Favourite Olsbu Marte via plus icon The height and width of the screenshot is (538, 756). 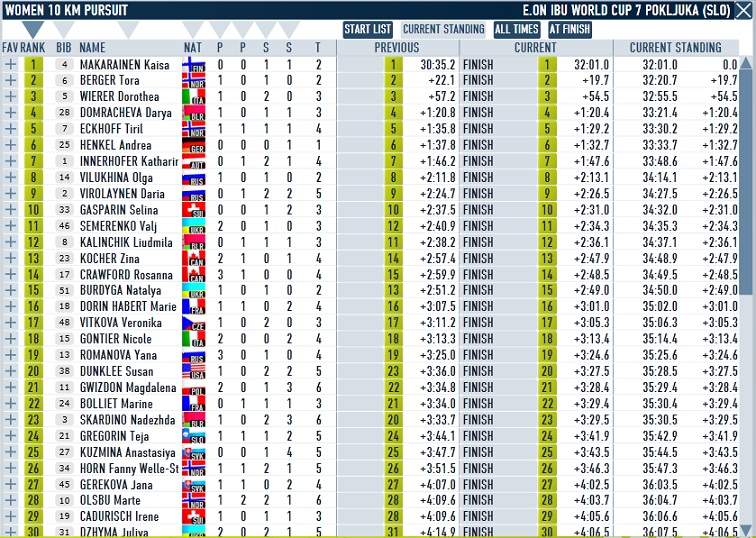(x=10, y=500)
